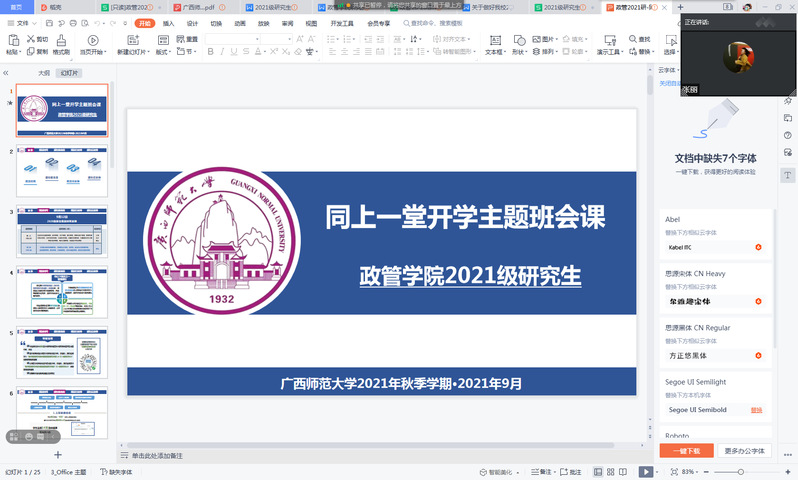The image size is (798, 480).
Task: Click the Presentation Tools (演示工具) icon
Action: tap(610, 41)
